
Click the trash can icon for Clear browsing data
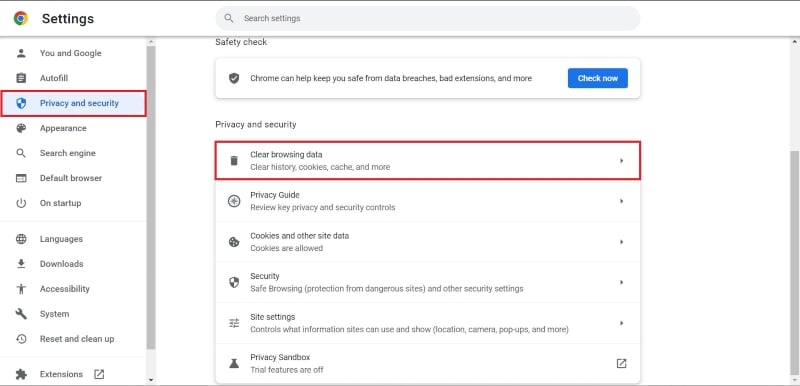234,161
